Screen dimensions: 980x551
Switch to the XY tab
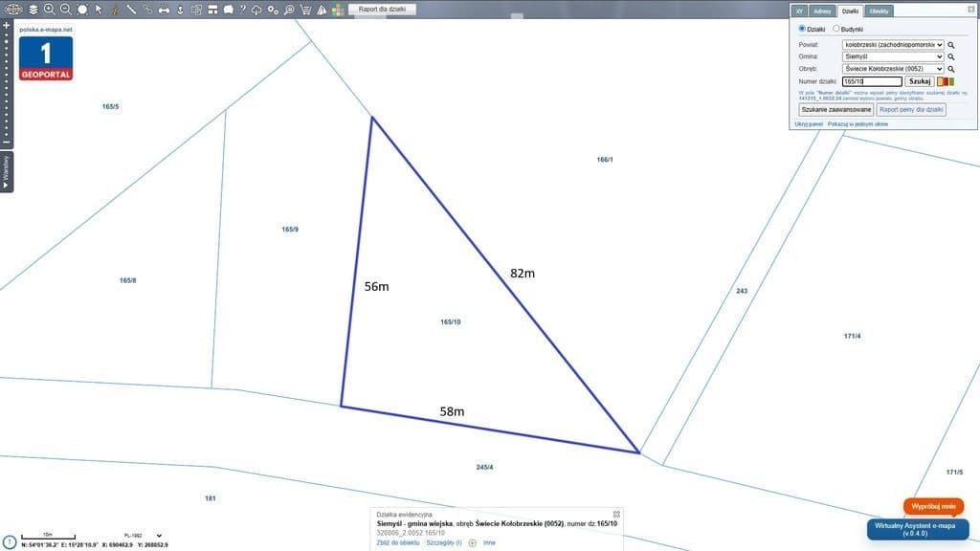click(799, 11)
